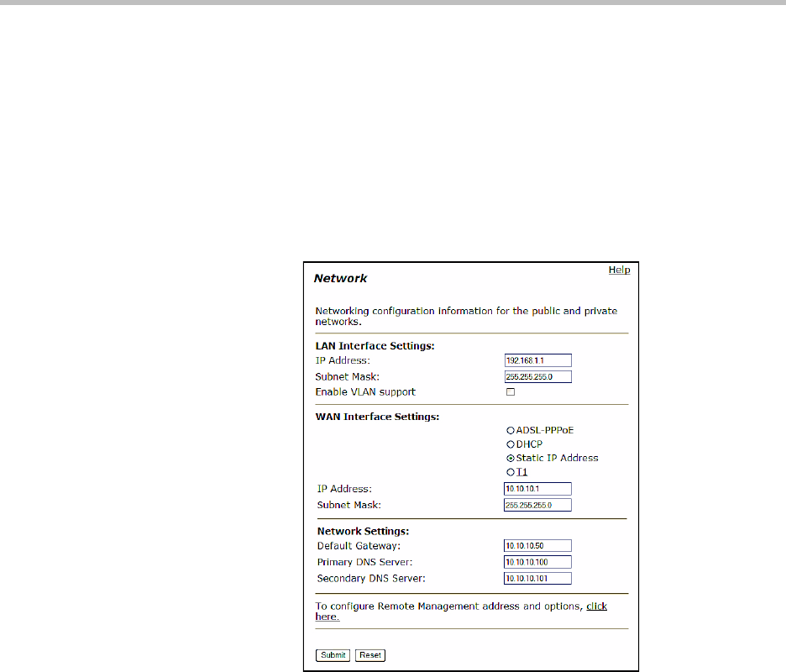Screen dimensions: 786x672
Task: Click the 'Network Settings:' heading
Action: tap(363, 531)
